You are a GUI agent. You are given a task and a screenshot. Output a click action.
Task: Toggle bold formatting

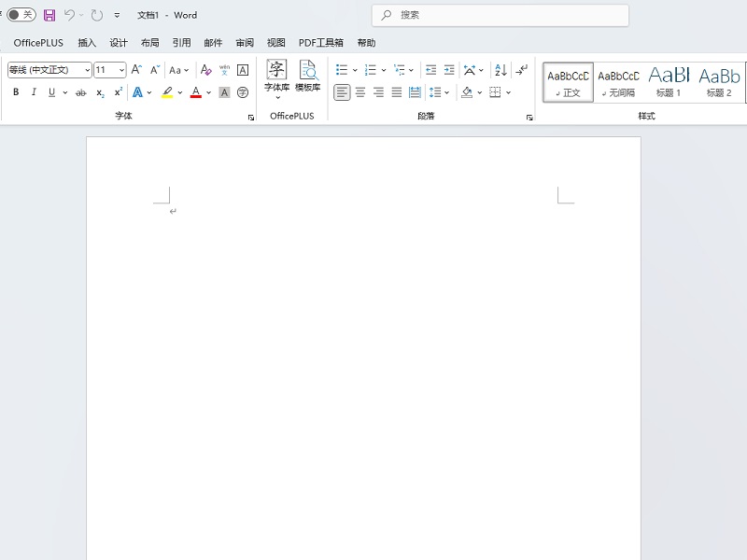pyautogui.click(x=16, y=92)
